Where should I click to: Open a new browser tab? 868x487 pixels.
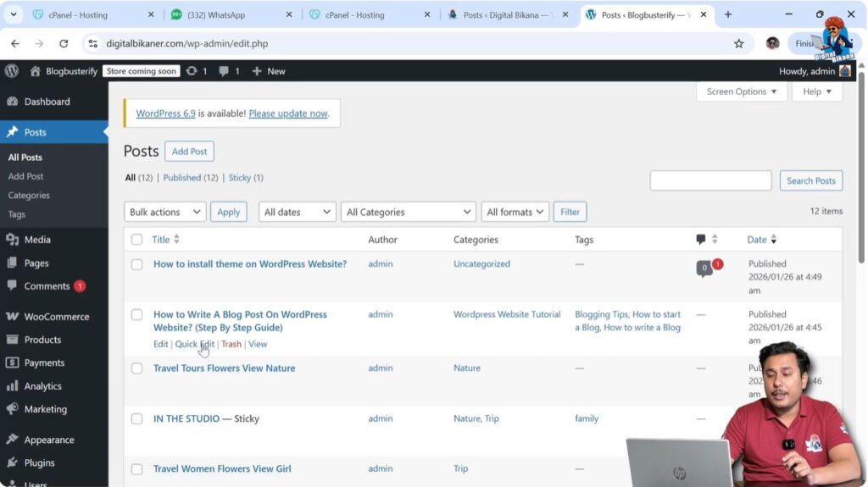click(728, 14)
